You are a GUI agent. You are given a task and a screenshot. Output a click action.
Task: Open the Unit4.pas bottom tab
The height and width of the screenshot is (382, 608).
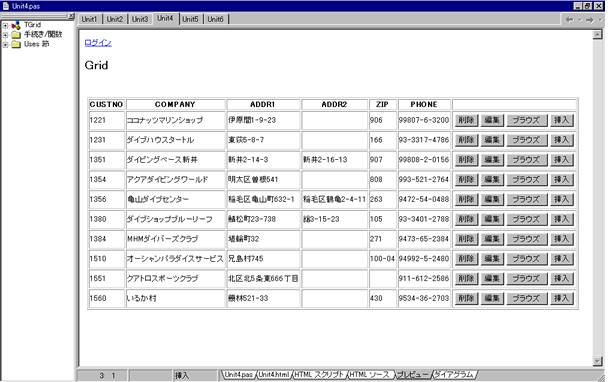coord(238,375)
